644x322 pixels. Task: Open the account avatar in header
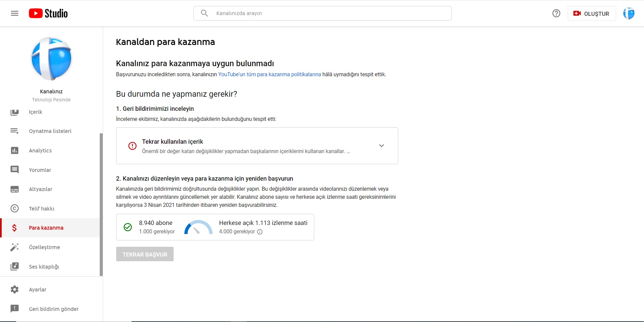tap(629, 13)
